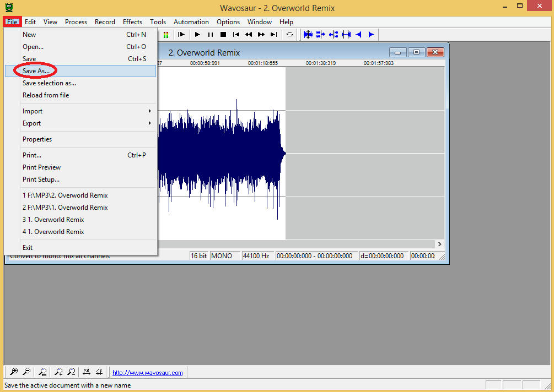Click the 00:01:38:319 timeline ruler mark
The width and height of the screenshot is (554, 392).
[321, 63]
